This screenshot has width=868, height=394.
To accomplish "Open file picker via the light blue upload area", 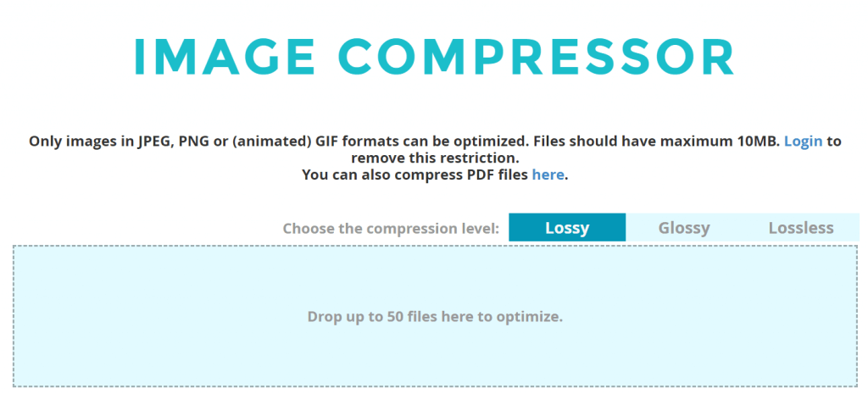I will 435,316.
